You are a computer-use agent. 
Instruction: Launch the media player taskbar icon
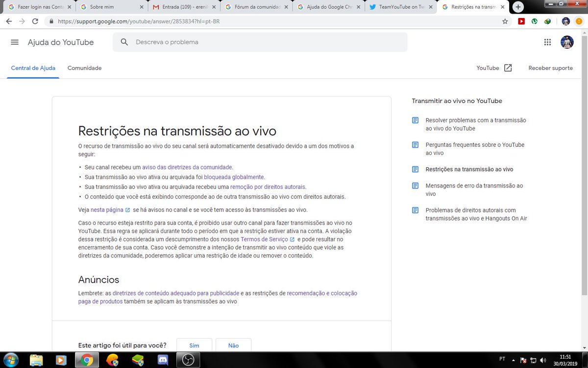pos(62,360)
